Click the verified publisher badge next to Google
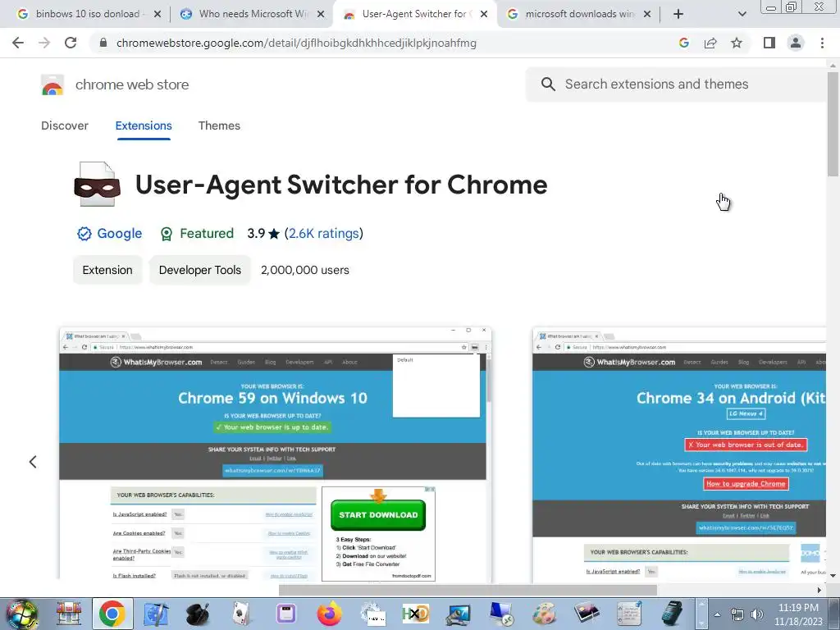 click(84, 234)
